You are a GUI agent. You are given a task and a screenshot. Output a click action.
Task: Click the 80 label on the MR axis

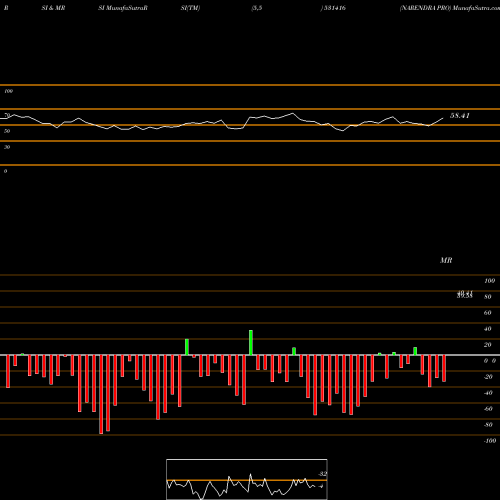pos(488,297)
